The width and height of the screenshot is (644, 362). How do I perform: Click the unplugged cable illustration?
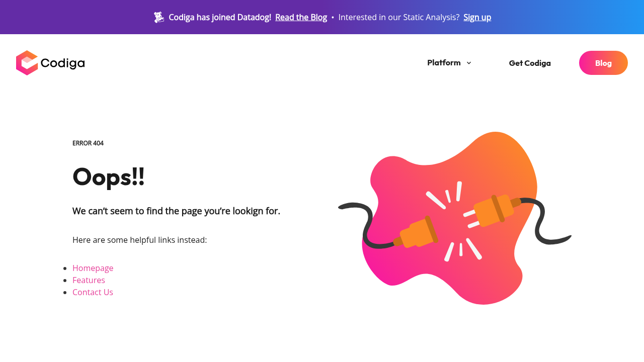coord(455,218)
